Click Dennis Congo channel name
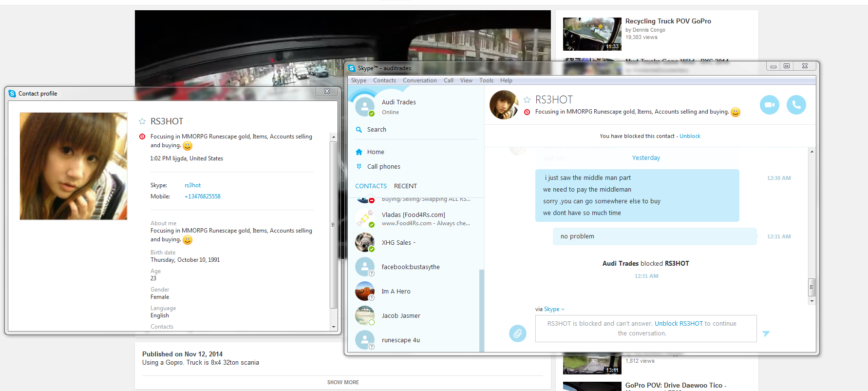 point(649,30)
